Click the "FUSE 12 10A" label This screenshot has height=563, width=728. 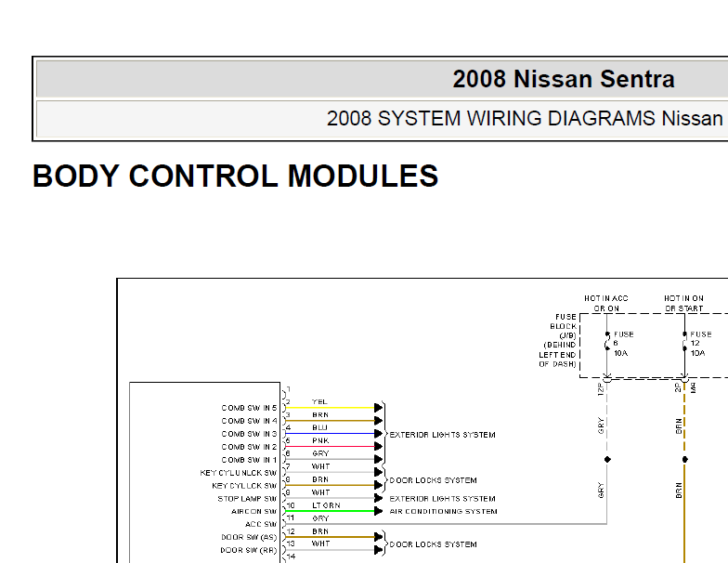click(x=700, y=344)
